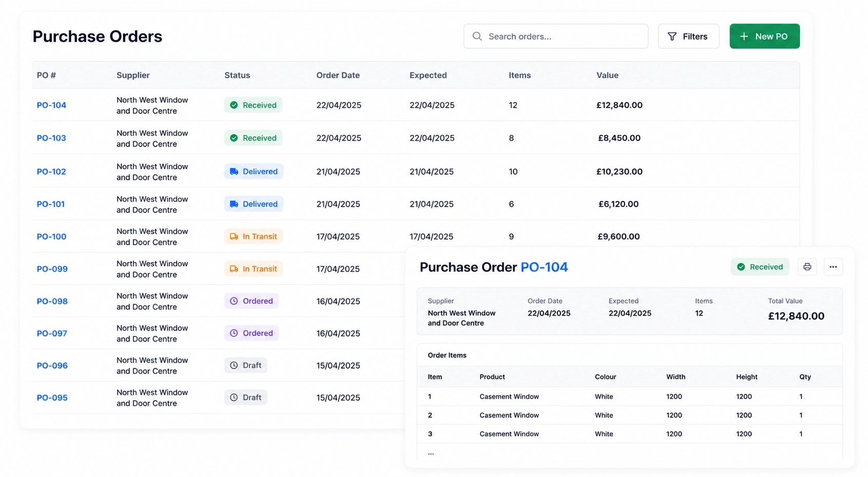The image size is (868, 477).
Task: Open purchase order PO-100 link
Action: coord(51,236)
